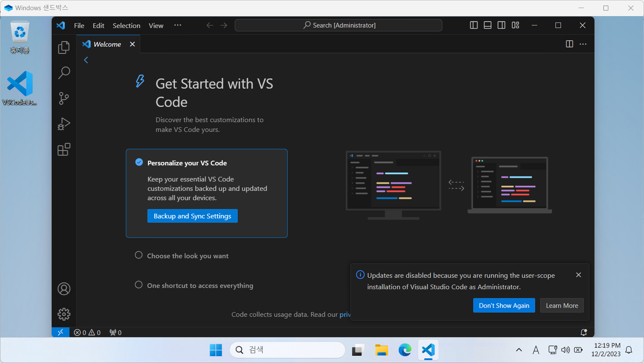This screenshot has width=644, height=363.
Task: Open File Explorer from the taskbar
Action: 381,350
